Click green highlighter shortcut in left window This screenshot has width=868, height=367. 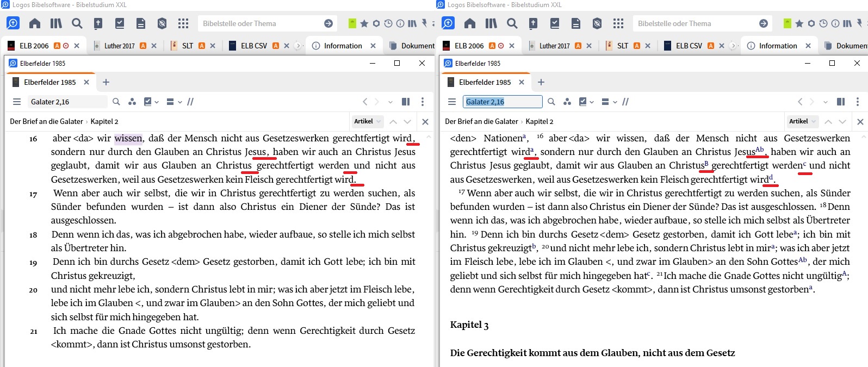(352, 23)
